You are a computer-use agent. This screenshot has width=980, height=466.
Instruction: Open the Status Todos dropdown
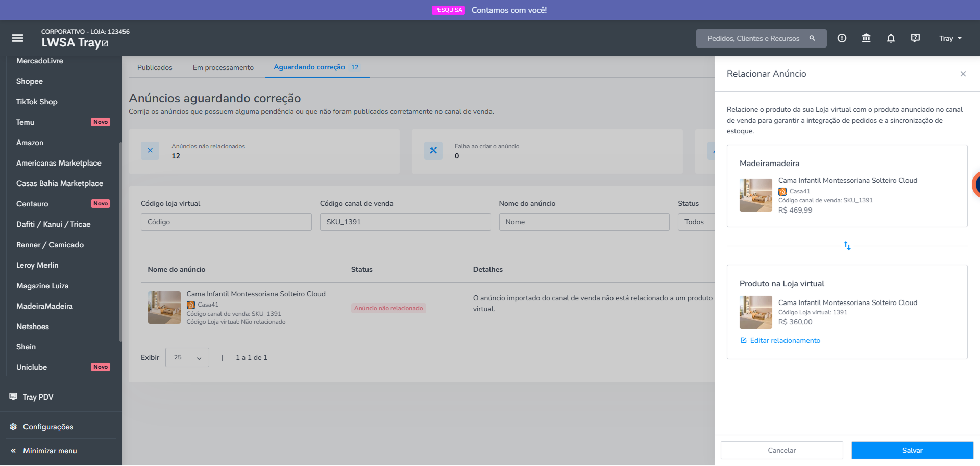click(696, 222)
